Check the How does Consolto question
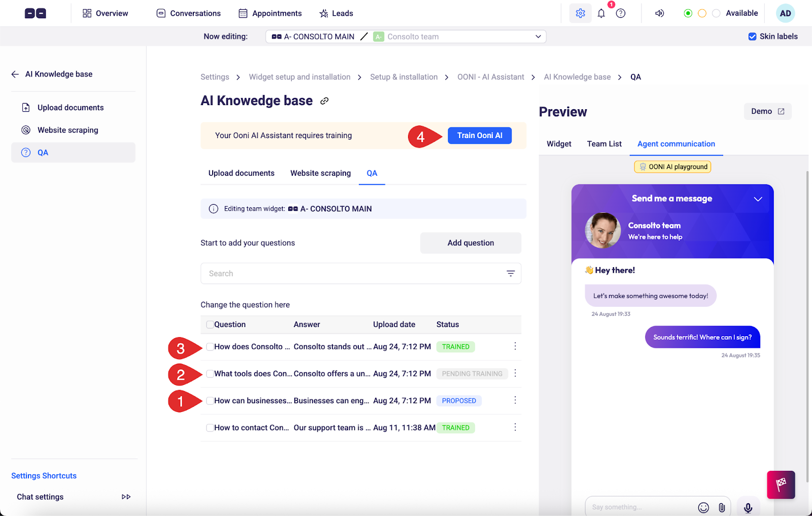 click(210, 347)
